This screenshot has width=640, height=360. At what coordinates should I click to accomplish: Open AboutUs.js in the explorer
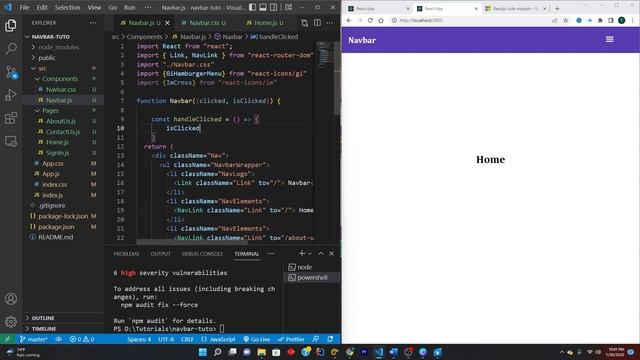pos(61,121)
